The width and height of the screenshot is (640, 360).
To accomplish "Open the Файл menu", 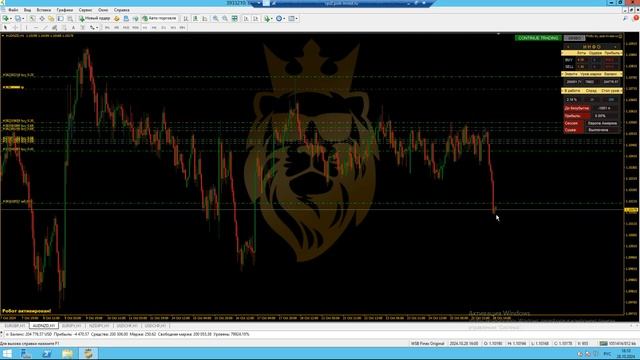I will [13, 10].
